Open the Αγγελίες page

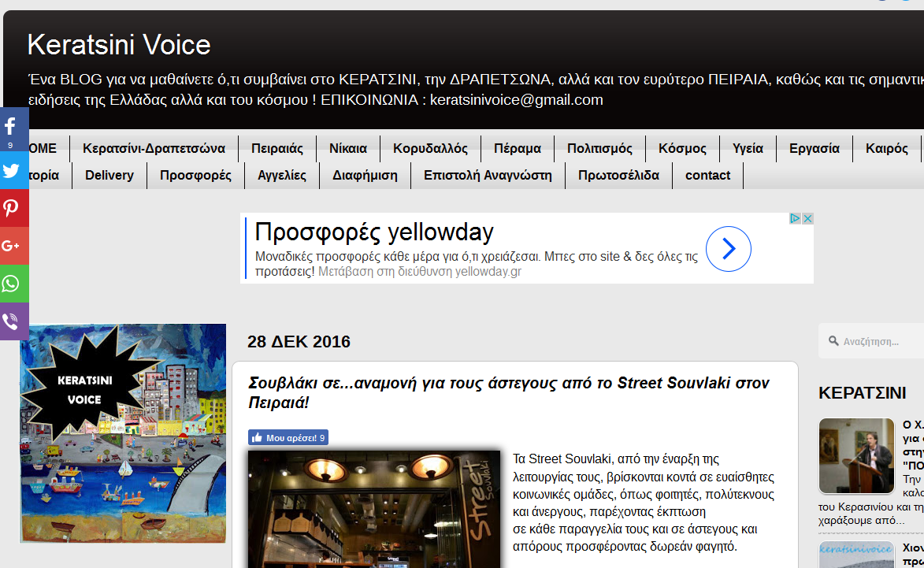coord(282,176)
